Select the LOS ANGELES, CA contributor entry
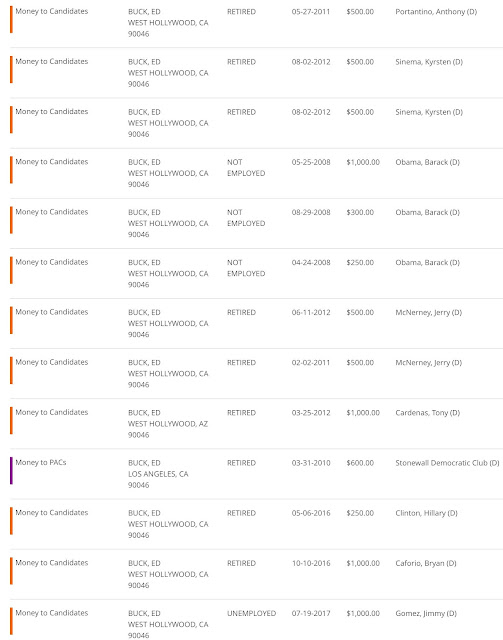 point(158,474)
